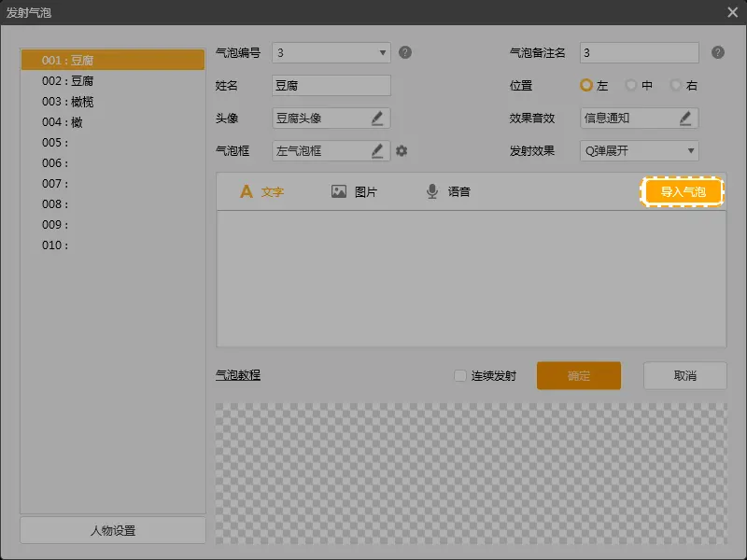The height and width of the screenshot is (560, 747).
Task: Enable the 连续发射 checkbox
Action: (x=459, y=375)
